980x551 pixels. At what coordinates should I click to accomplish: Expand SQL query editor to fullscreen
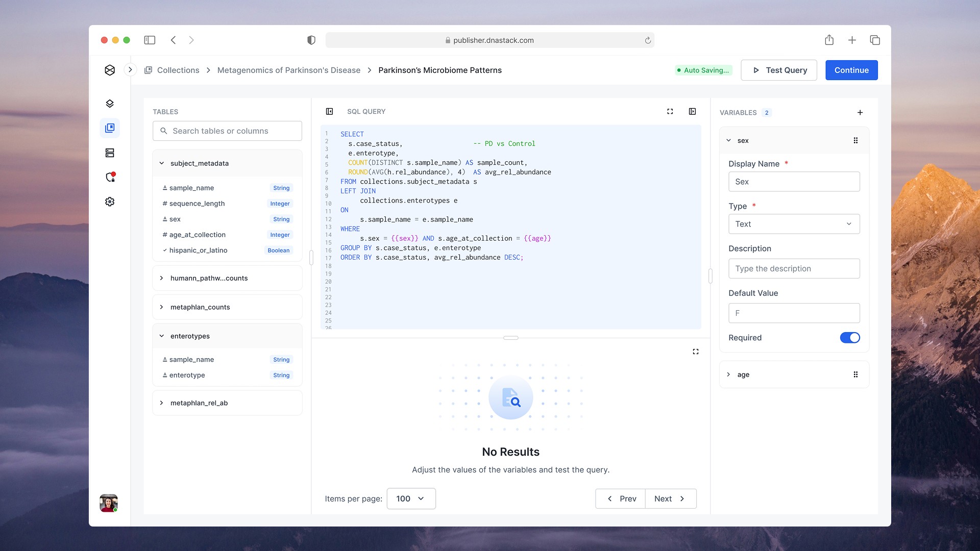[670, 111]
